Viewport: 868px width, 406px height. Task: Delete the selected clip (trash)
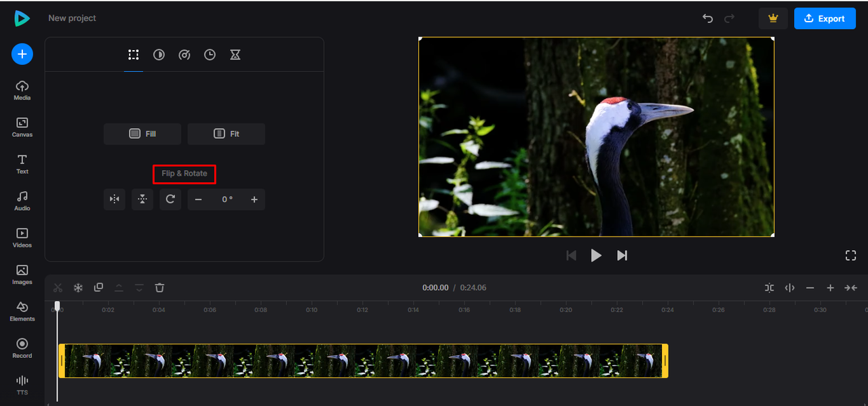(159, 287)
